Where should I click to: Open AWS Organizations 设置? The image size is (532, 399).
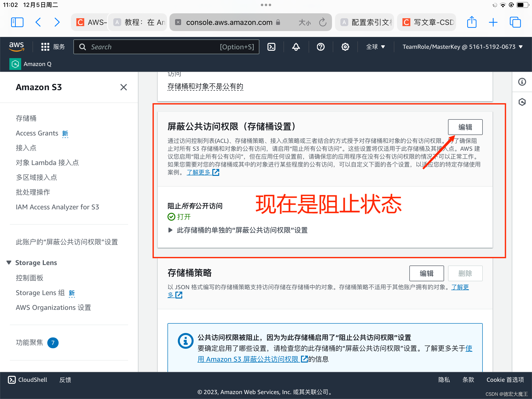click(x=53, y=308)
